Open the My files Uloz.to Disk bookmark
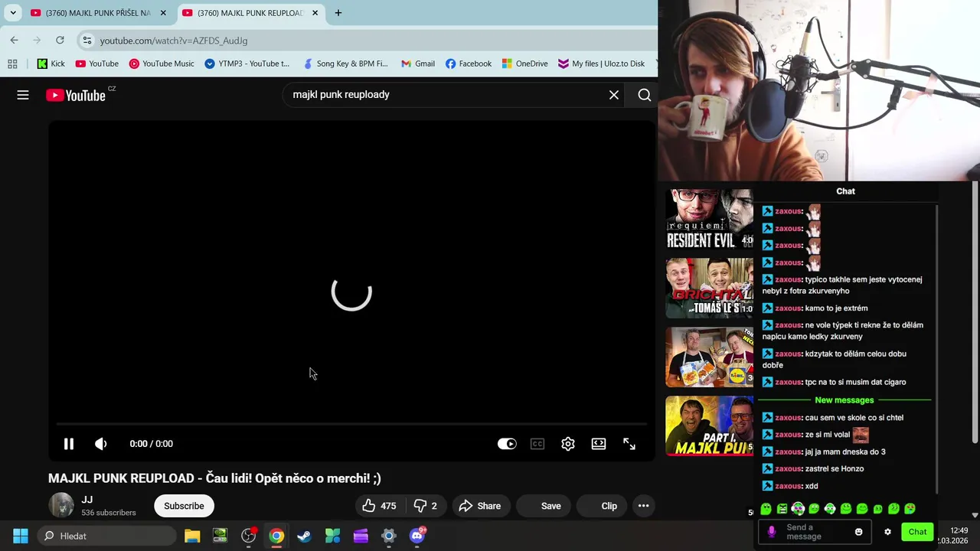This screenshot has width=980, height=551. point(601,64)
